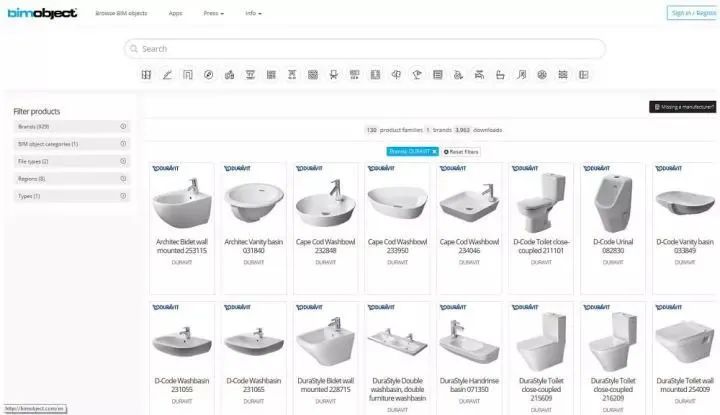
Task: Open Architec Vanity basin 031840 thumbnail
Action: [254, 202]
